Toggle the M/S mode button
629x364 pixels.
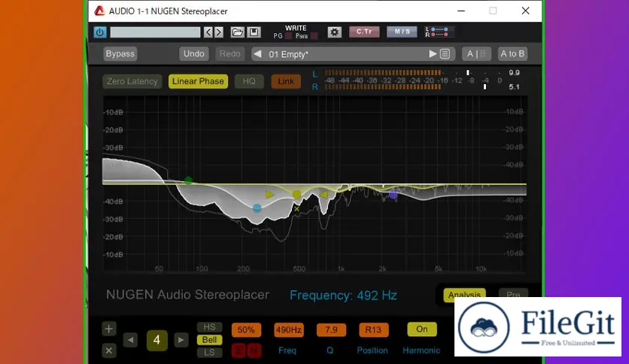[x=402, y=32]
